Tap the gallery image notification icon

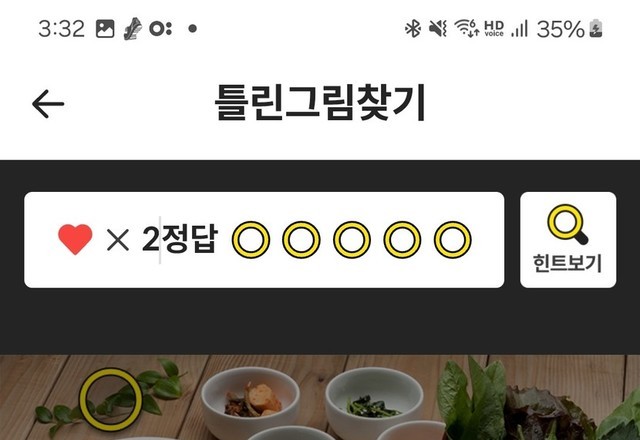105,29
